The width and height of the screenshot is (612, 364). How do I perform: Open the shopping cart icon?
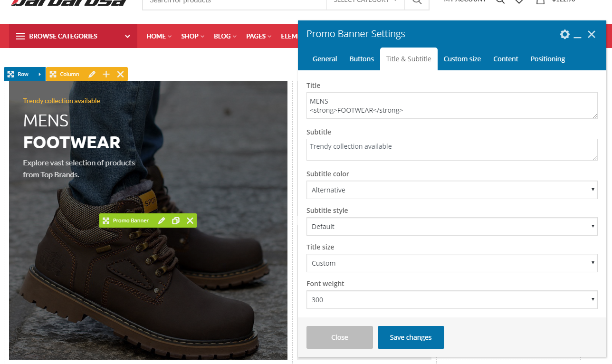coord(540,2)
